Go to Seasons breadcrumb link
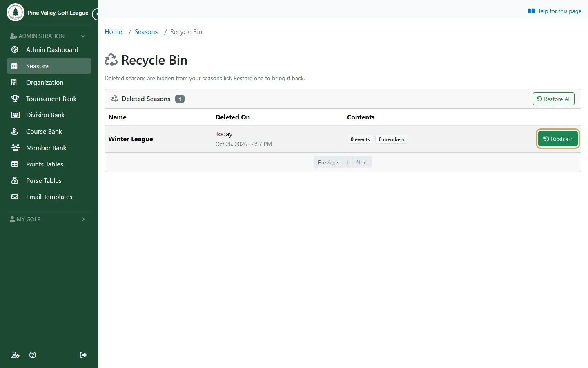Image resolution: width=588 pixels, height=368 pixels. pos(146,32)
